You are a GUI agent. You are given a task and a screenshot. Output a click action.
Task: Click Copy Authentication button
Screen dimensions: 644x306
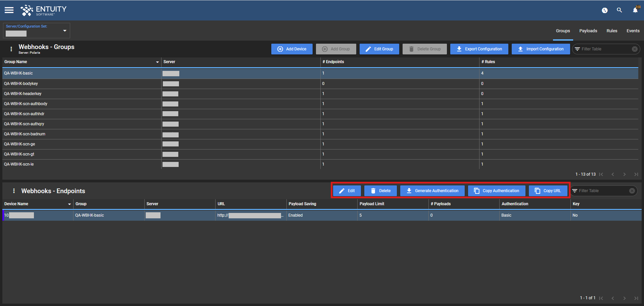pyautogui.click(x=497, y=191)
